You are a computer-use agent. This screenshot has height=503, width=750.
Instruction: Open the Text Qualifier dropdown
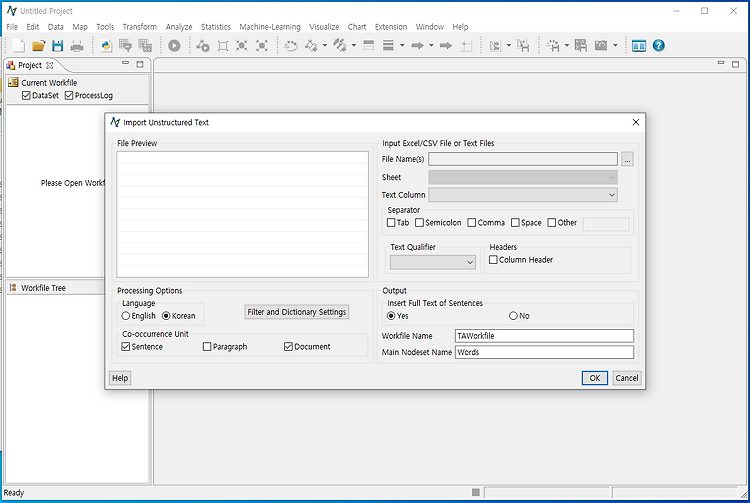pyautogui.click(x=433, y=262)
